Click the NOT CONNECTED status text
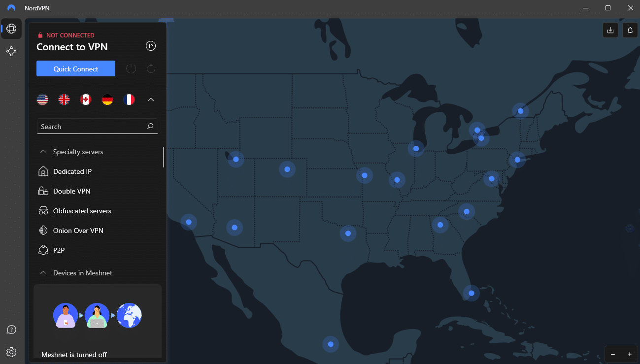The image size is (640, 364). coord(70,35)
